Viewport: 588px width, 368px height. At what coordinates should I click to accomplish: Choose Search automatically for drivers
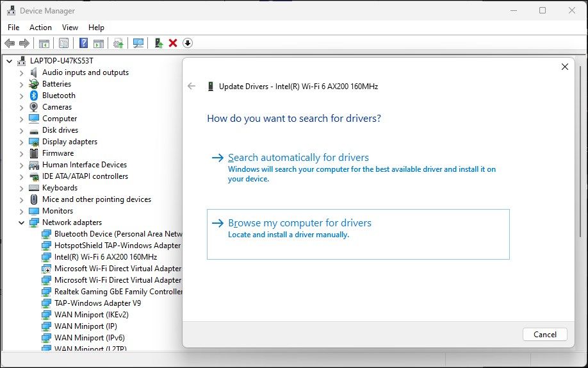[x=298, y=158]
